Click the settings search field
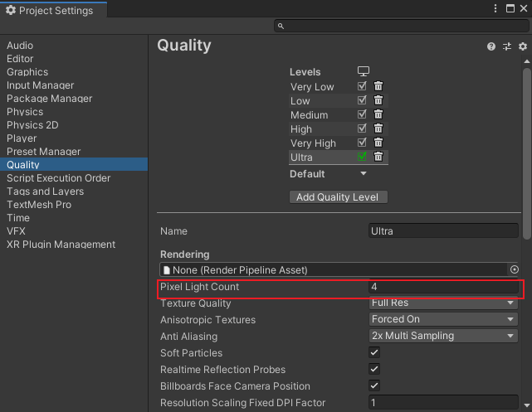 click(402, 26)
